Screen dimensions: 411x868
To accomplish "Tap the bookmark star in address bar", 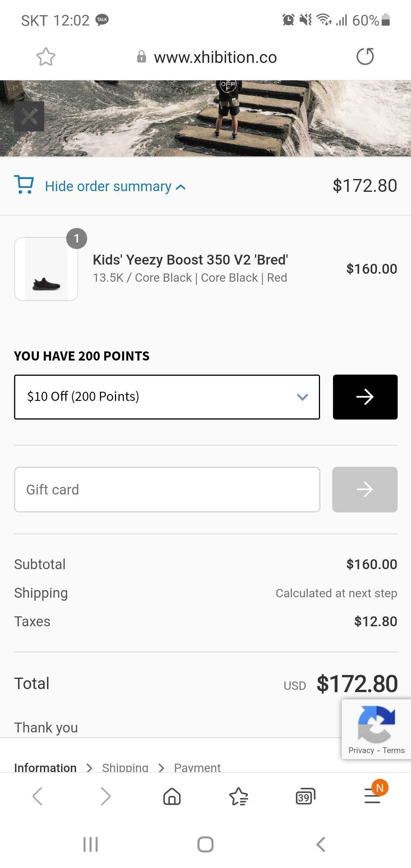I will (x=46, y=57).
